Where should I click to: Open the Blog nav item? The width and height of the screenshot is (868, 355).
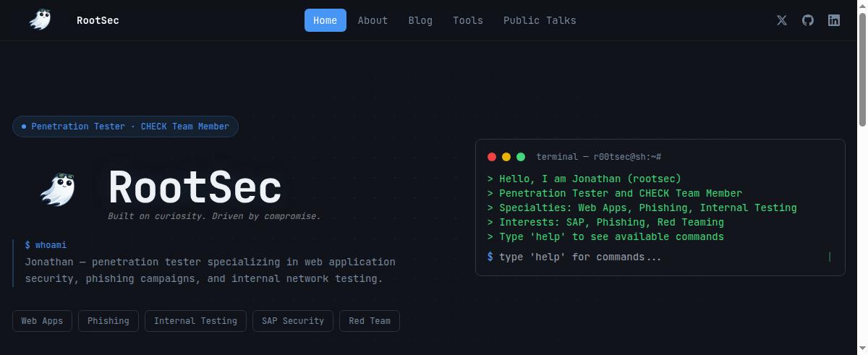pos(420,20)
